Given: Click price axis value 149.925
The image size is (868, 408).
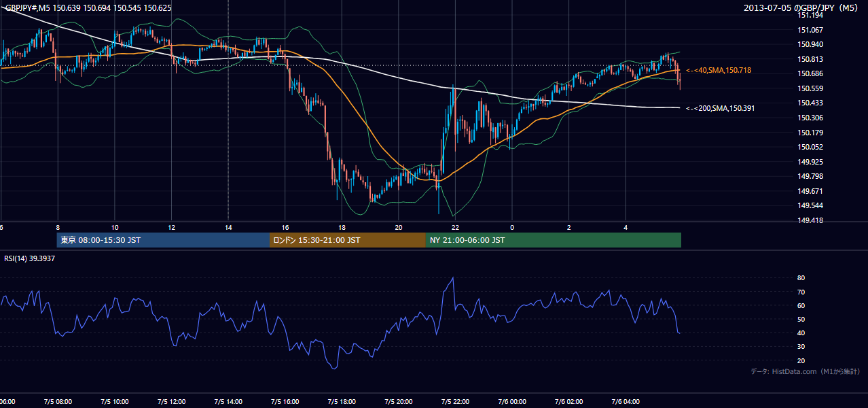Looking at the screenshot, I should click(x=811, y=162).
